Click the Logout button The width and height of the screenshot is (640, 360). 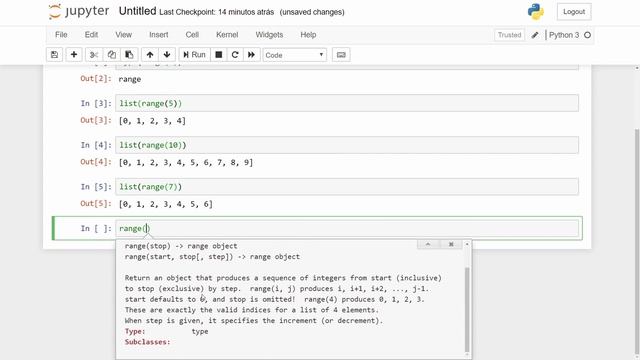coord(574,12)
